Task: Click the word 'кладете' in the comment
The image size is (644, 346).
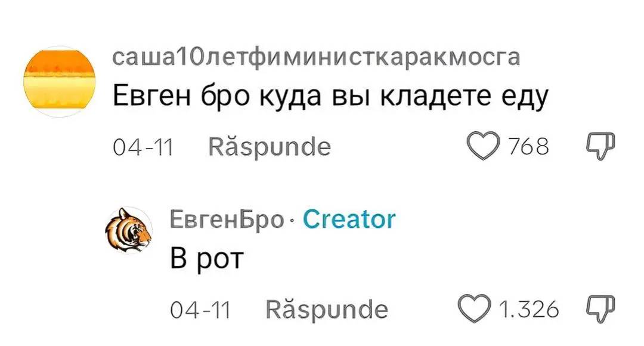Action: (x=435, y=97)
